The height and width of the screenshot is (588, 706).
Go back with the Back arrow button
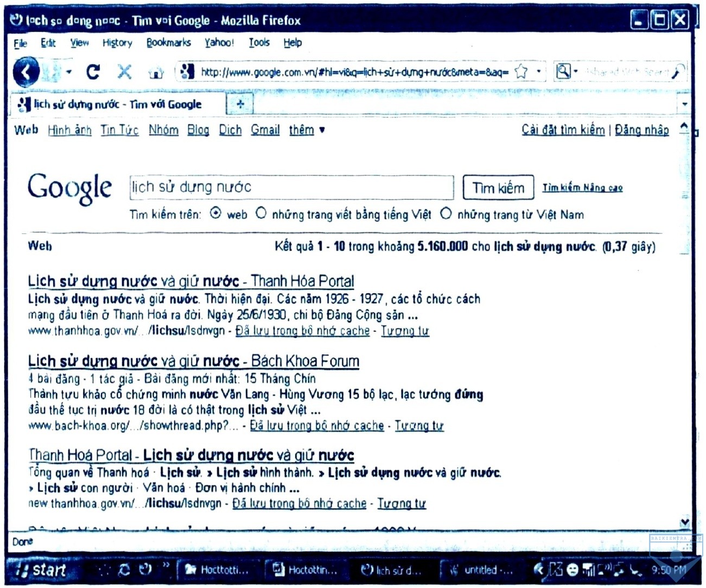(x=26, y=71)
